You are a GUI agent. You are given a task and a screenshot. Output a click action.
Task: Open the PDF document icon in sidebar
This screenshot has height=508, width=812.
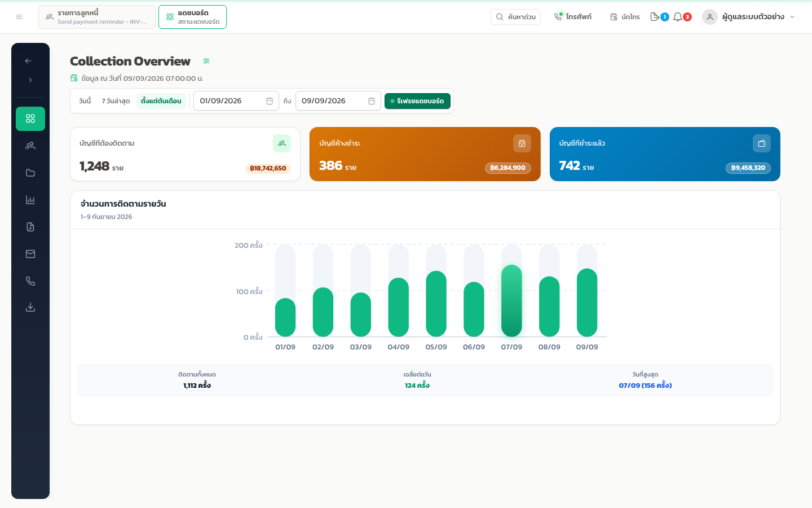coord(30,227)
